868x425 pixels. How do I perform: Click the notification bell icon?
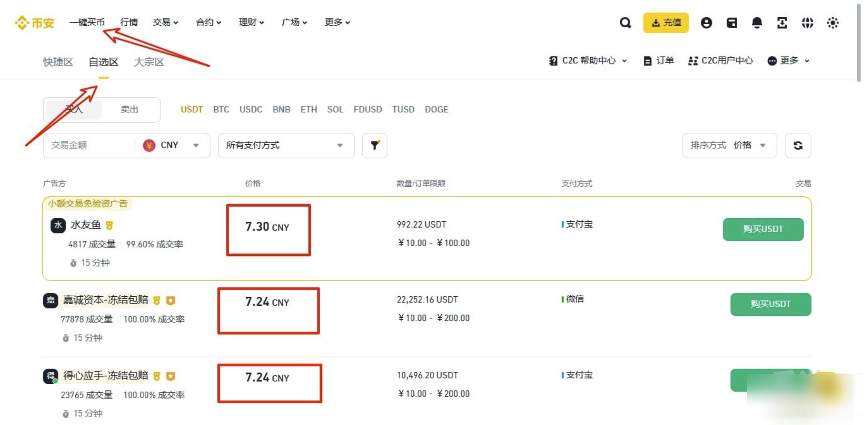pyautogui.click(x=757, y=23)
